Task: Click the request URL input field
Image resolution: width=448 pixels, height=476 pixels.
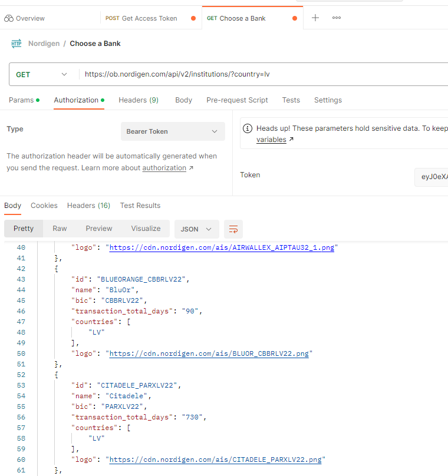Action: pyautogui.click(x=264, y=74)
